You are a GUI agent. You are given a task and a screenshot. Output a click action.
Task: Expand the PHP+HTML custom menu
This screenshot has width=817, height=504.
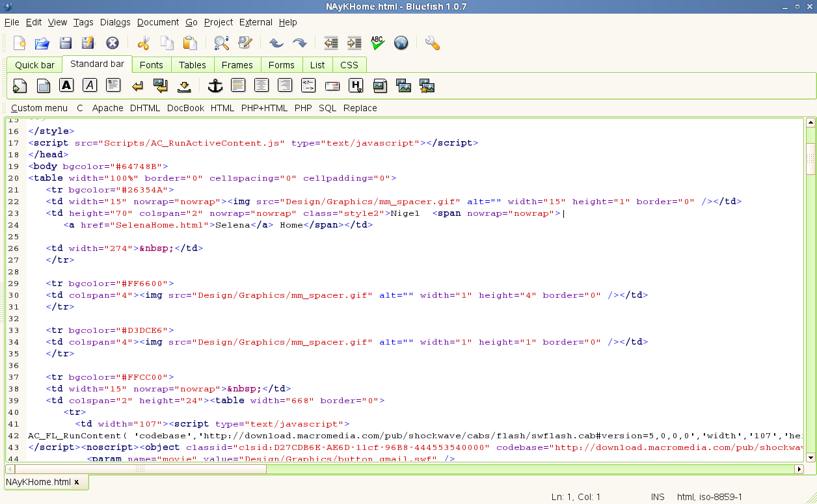264,108
